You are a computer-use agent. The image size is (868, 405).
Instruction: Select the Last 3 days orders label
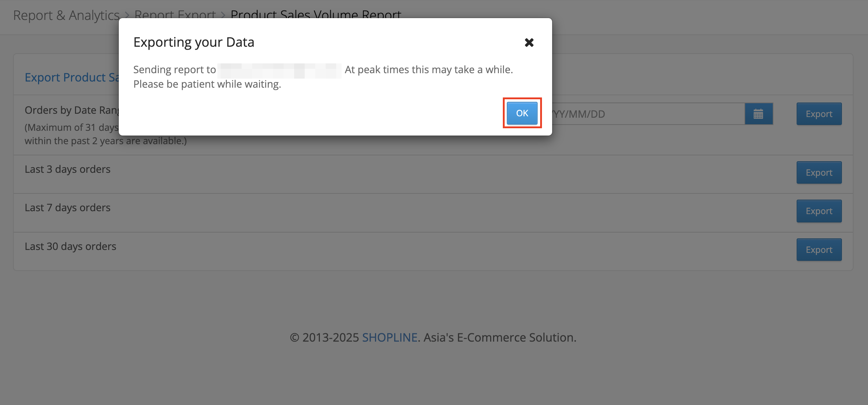[67, 170]
